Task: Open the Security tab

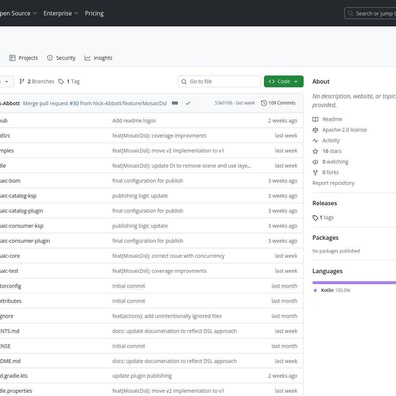Action: pos(61,58)
